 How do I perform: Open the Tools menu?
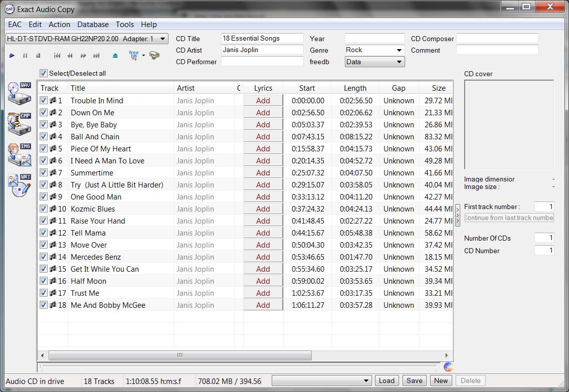(x=125, y=25)
